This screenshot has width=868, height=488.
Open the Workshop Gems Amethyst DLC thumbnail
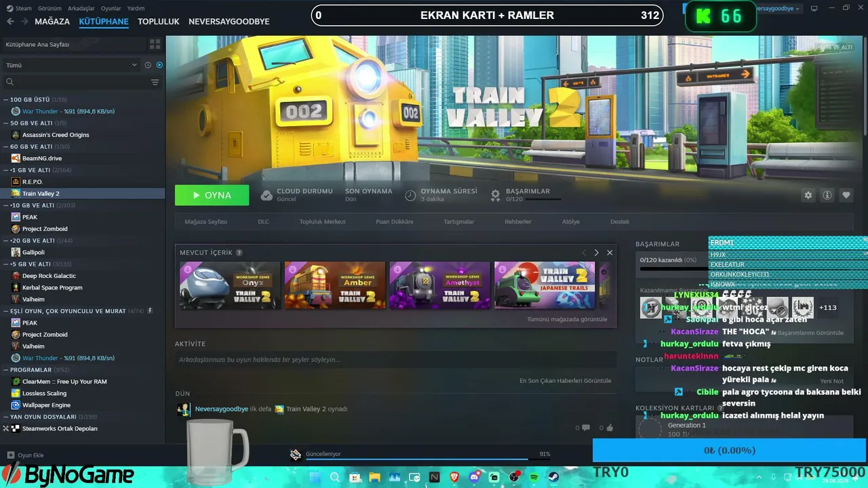(x=439, y=285)
